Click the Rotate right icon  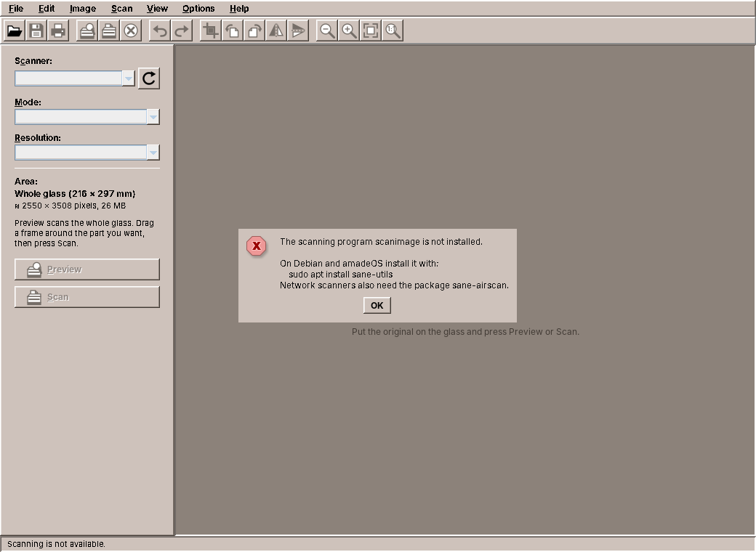tap(254, 31)
